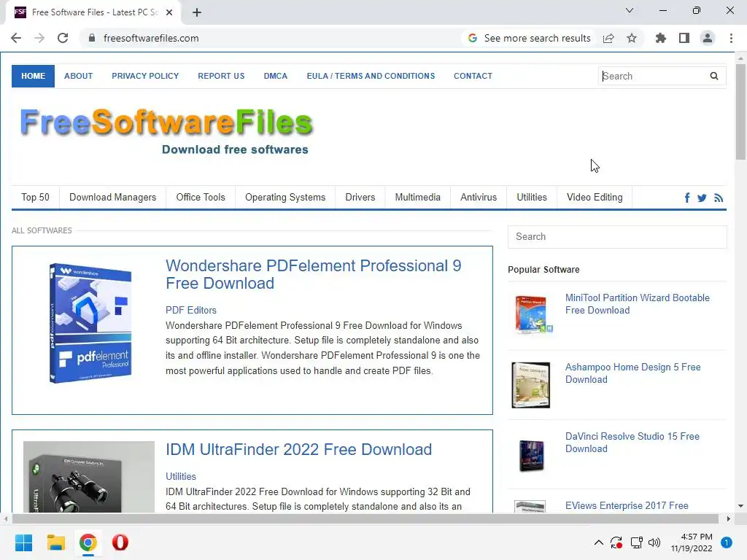Screen dimensions: 747x560
Task: Close the Free Software Files tab
Action: pyautogui.click(x=169, y=12)
